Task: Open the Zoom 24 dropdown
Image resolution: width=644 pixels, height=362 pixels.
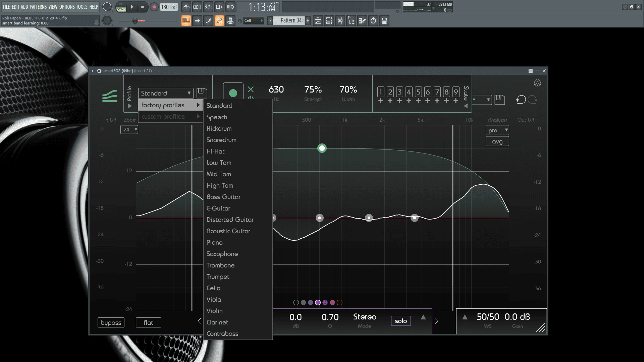Action: (129, 129)
